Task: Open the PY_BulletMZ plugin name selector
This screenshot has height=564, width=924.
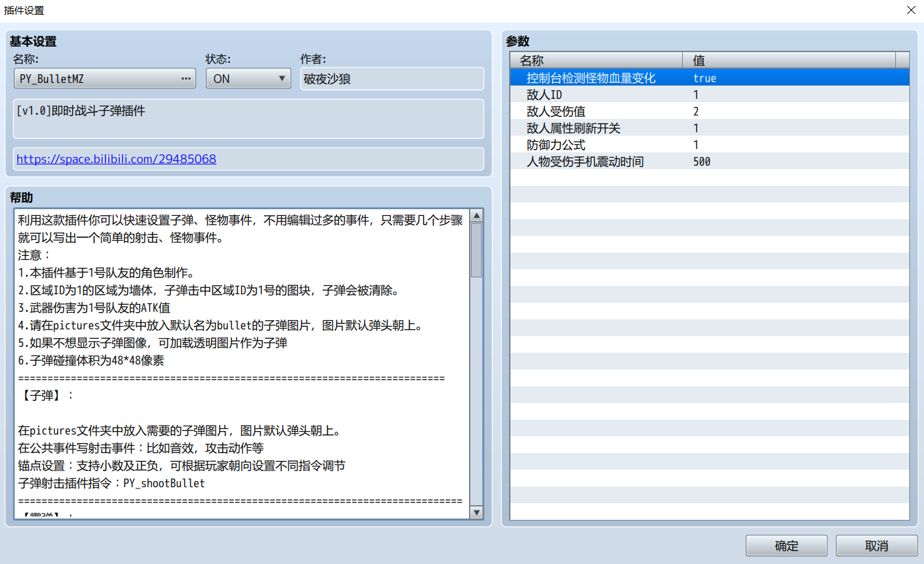Action: pos(105,78)
